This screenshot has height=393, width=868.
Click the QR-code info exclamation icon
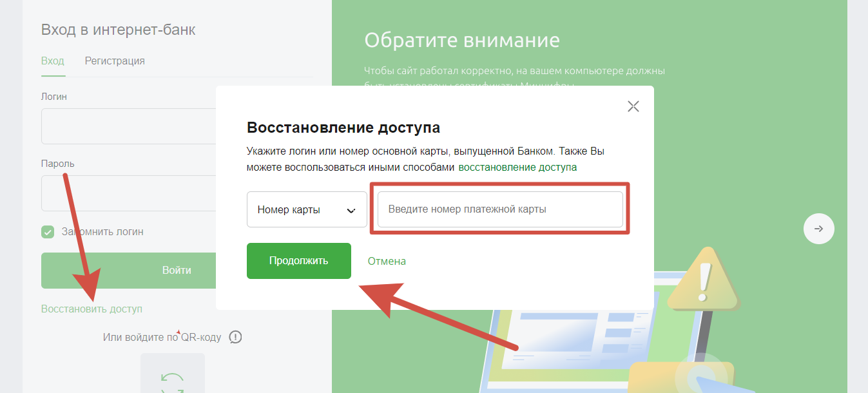[x=235, y=337]
